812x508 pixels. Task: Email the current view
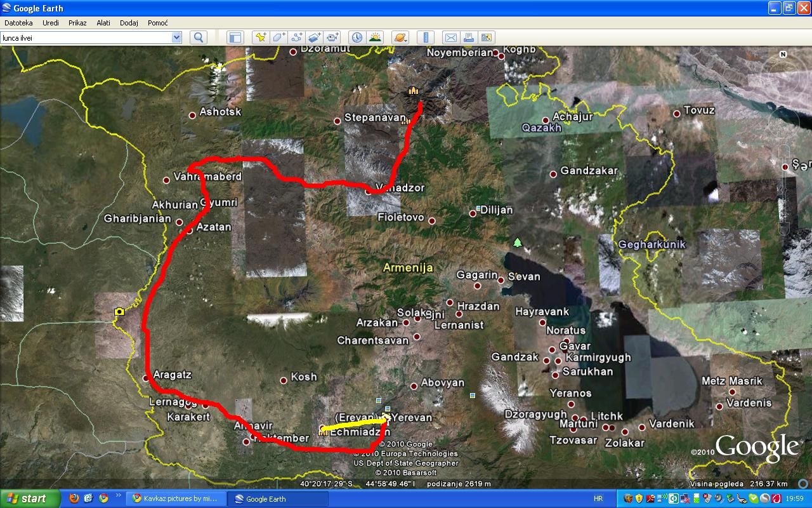(450, 37)
